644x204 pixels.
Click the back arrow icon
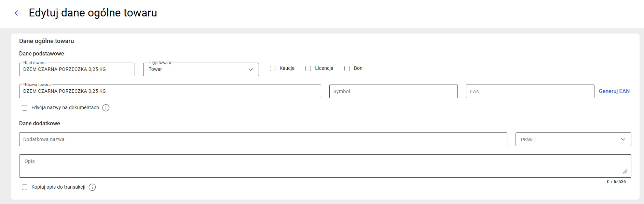[x=18, y=13]
